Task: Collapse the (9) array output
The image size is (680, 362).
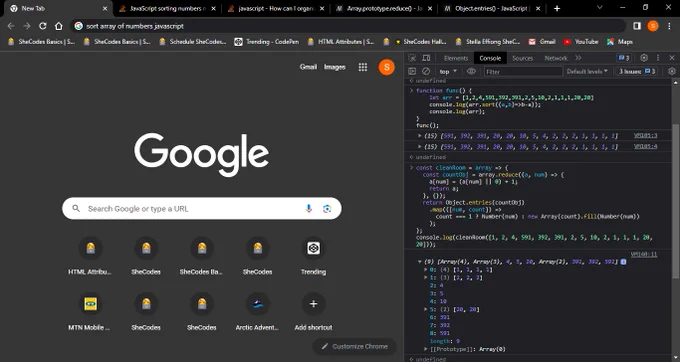Action: tap(419, 262)
